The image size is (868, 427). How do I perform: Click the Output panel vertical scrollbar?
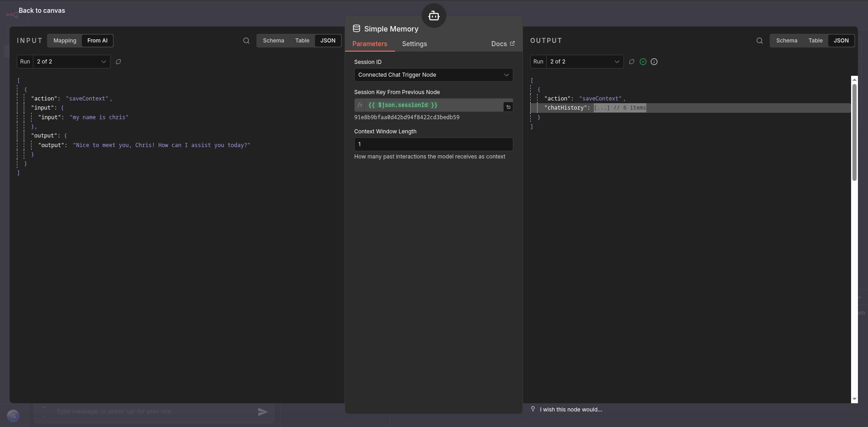854,132
